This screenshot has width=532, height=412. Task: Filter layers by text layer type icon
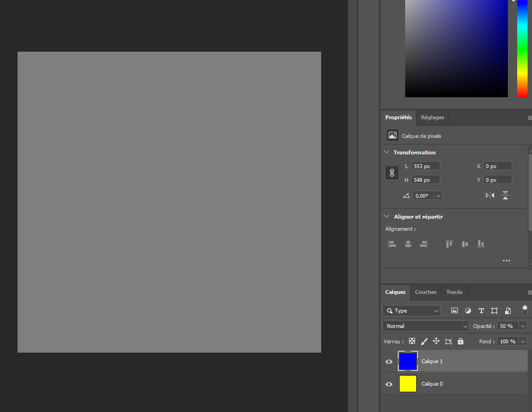click(481, 311)
